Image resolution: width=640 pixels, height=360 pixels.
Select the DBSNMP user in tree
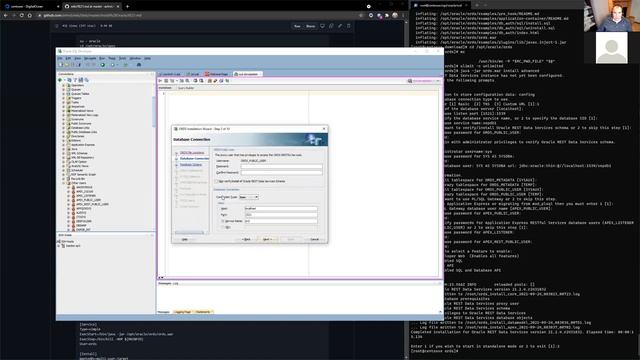click(x=81, y=225)
